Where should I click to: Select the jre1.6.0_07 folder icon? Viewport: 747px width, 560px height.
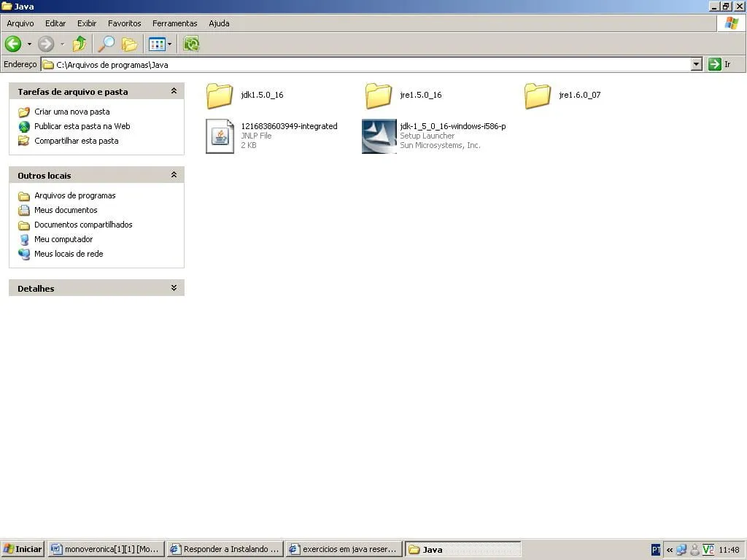point(538,96)
